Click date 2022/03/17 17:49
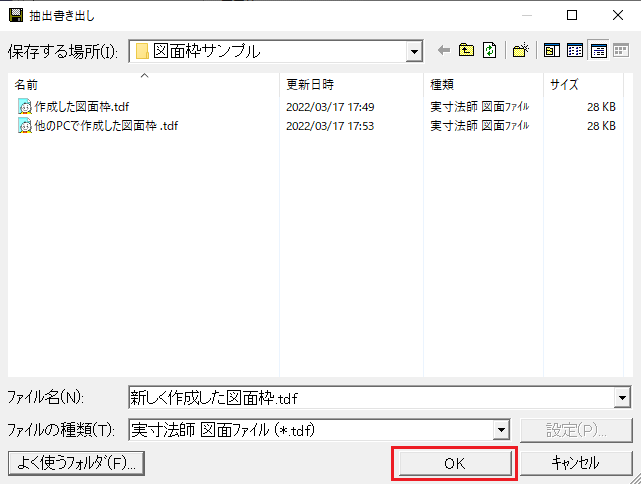 pyautogui.click(x=330, y=107)
